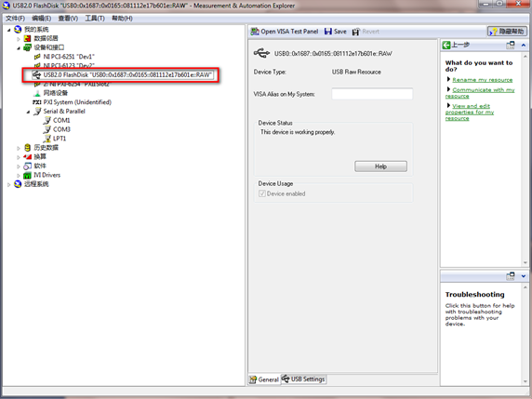Expand the IVI Drivers tree node
The height and width of the screenshot is (399, 532).
point(19,176)
